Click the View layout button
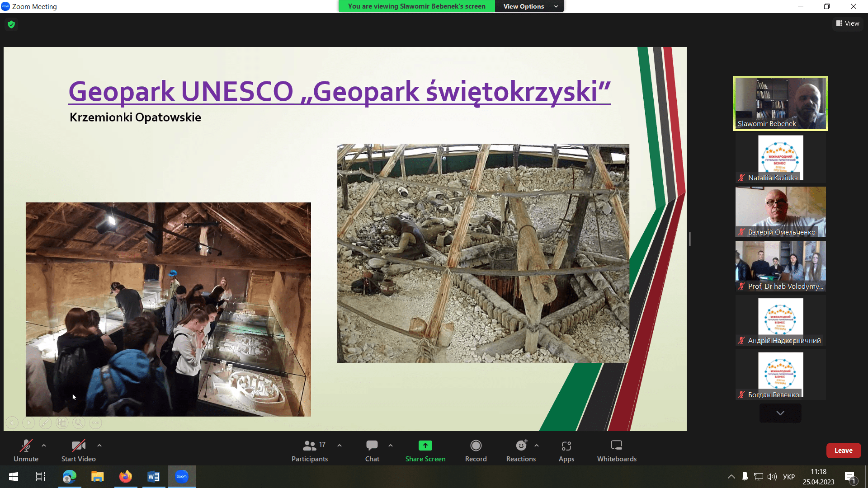The width and height of the screenshot is (868, 488). point(848,23)
